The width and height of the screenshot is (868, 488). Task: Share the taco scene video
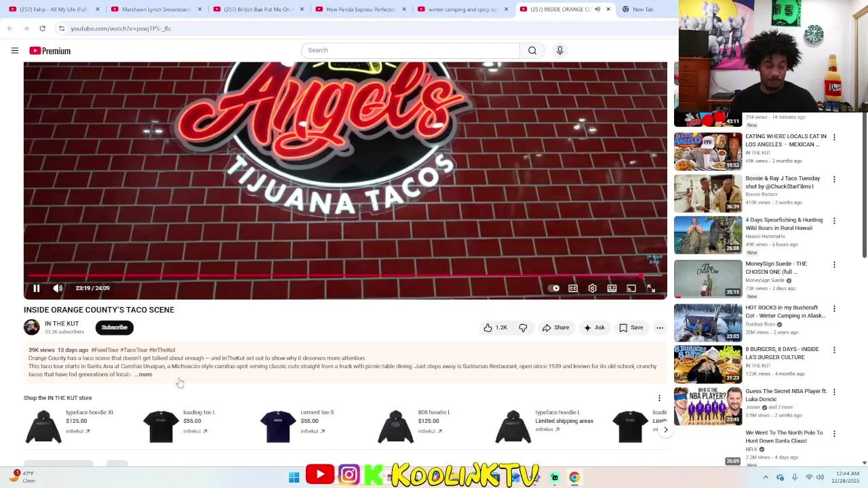tap(555, 327)
